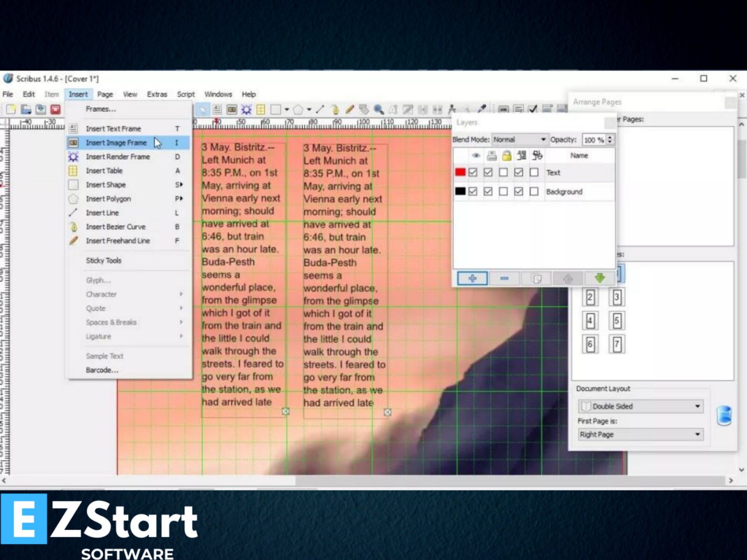Add a new layer with the plus button
This screenshot has height=560, width=747.
[472, 278]
